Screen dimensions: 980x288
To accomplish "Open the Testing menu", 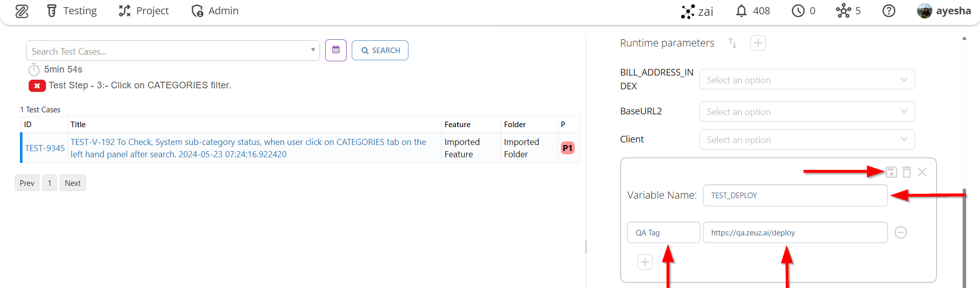I will [72, 11].
